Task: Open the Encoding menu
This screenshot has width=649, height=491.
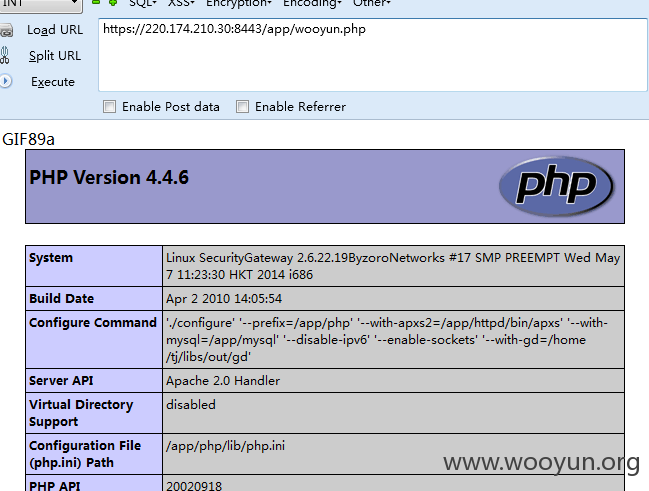Action: tap(311, 4)
